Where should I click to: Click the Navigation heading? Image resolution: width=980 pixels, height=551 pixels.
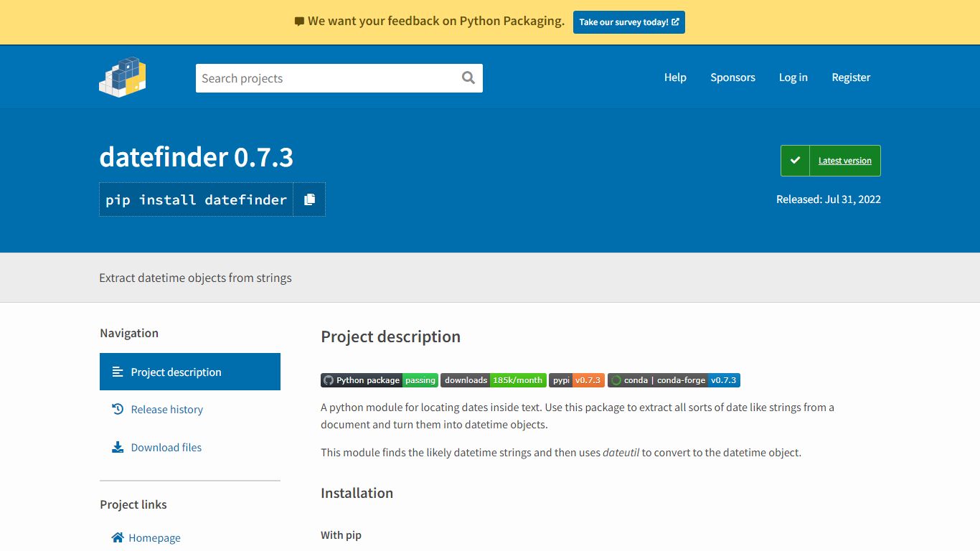pyautogui.click(x=129, y=333)
